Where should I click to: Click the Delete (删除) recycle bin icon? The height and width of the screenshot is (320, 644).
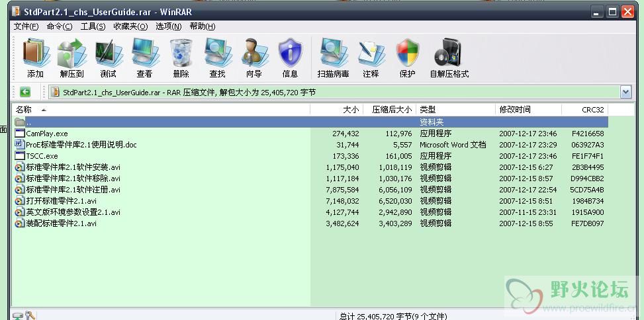181,53
